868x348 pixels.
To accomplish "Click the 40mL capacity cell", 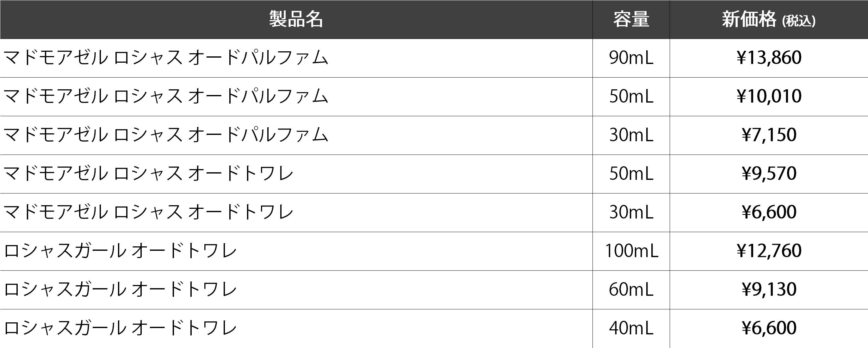I will point(631,328).
